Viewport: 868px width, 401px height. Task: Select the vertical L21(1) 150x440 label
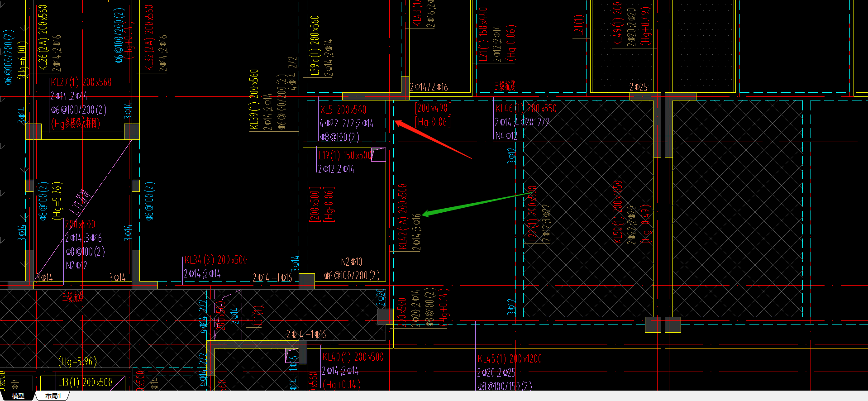coord(483,34)
